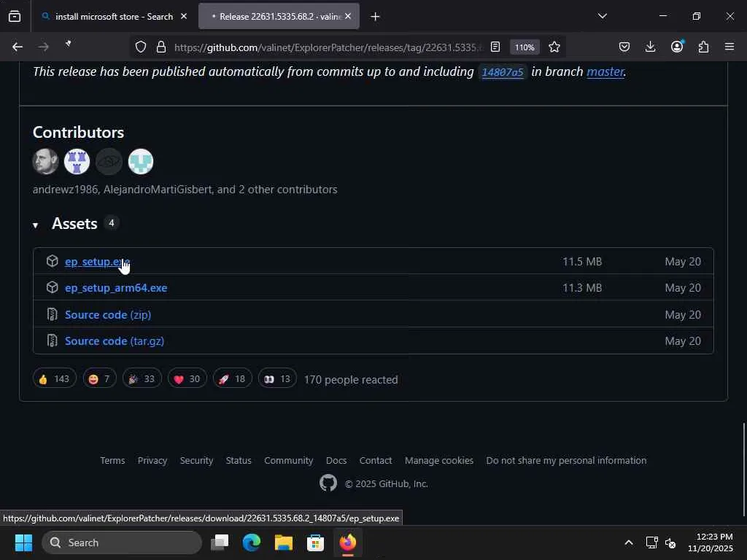Bookmark this page with star icon
Viewport: 747px width, 560px height.
pos(554,47)
